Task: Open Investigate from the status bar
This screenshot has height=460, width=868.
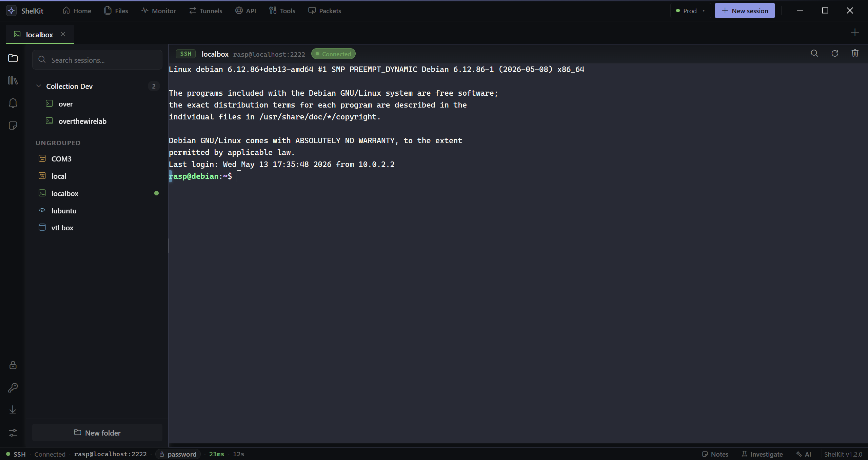Action: pos(762,454)
